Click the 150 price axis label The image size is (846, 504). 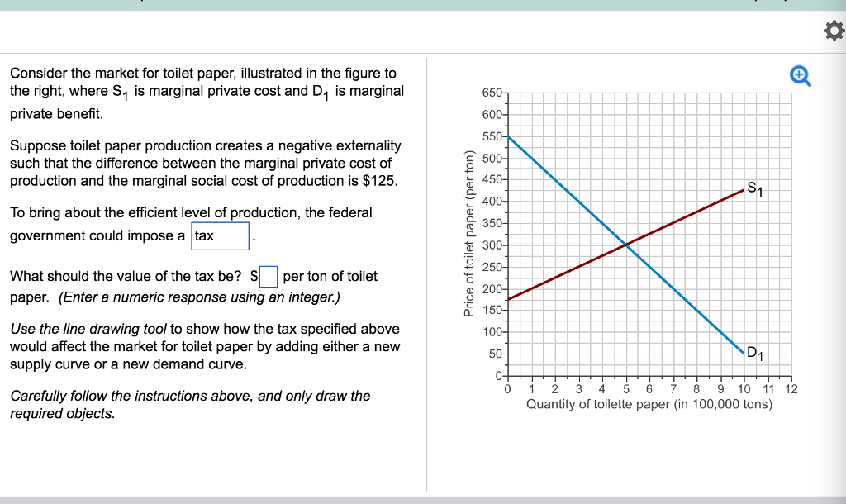[492, 311]
